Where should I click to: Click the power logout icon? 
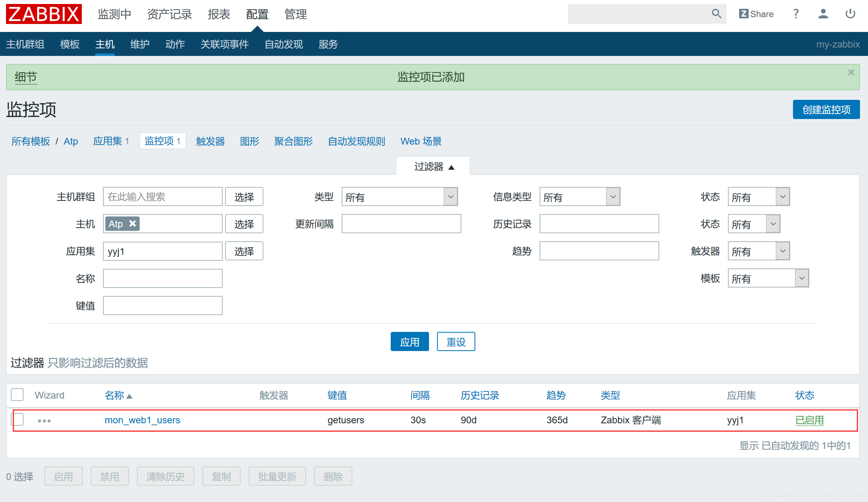click(x=850, y=14)
